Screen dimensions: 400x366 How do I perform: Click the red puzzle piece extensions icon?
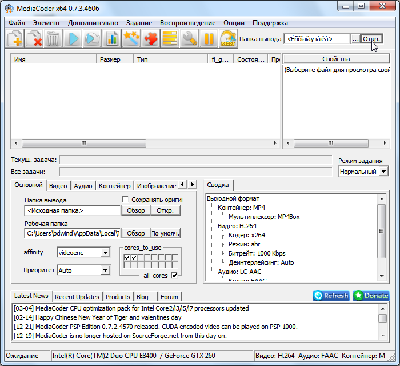150,39
